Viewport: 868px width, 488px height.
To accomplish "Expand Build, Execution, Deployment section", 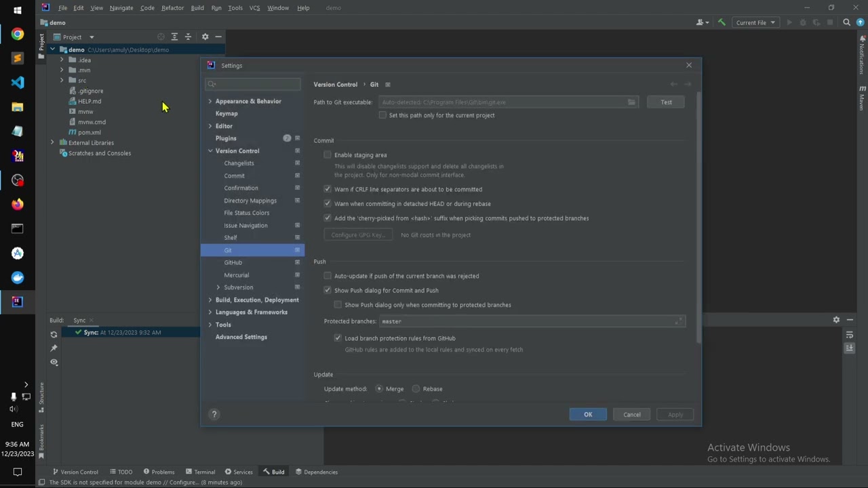I will [x=210, y=300].
